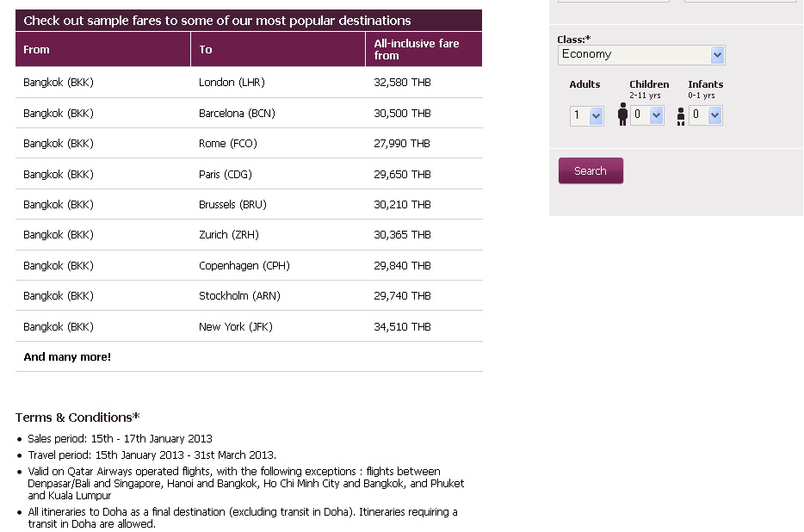This screenshot has height=532, width=804.
Task: Expand the Infants count dropdown
Action: point(706,115)
